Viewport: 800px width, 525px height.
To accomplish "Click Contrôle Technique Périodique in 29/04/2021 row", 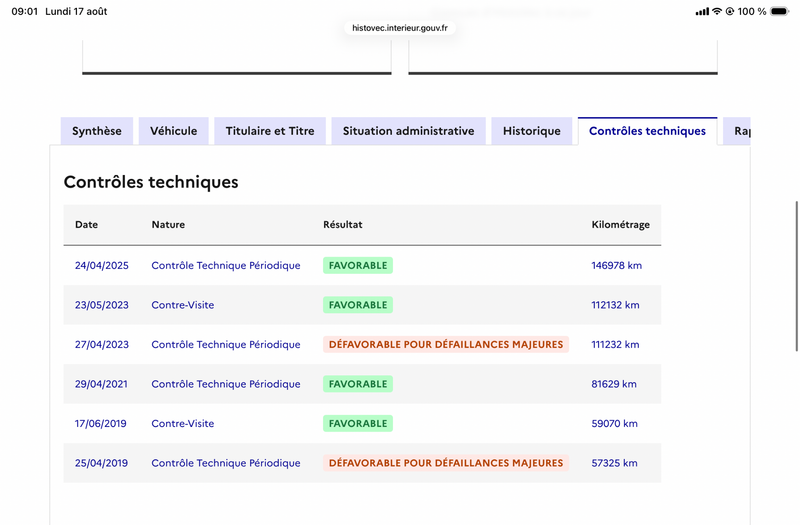I will (x=226, y=384).
